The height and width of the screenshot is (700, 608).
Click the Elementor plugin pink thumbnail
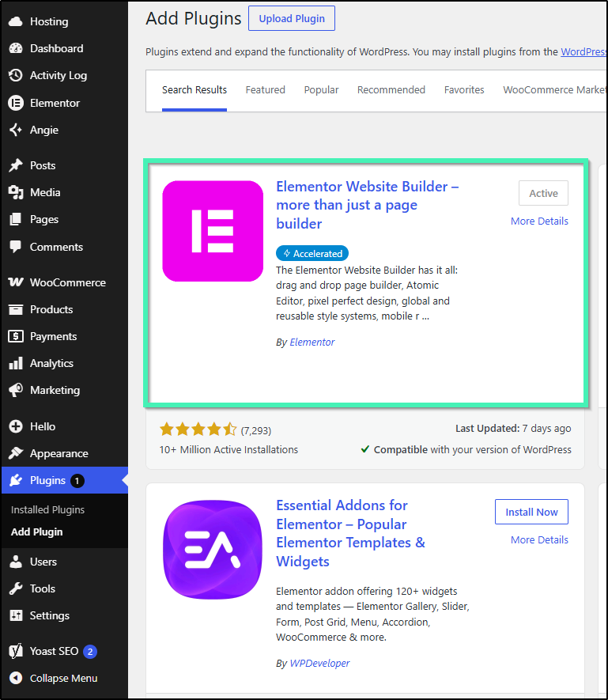pyautogui.click(x=213, y=231)
